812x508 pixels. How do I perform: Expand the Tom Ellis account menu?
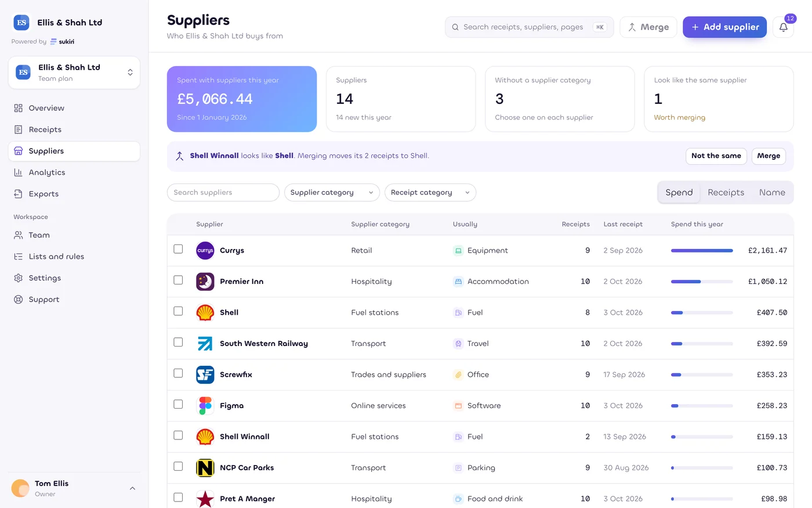[74, 488]
